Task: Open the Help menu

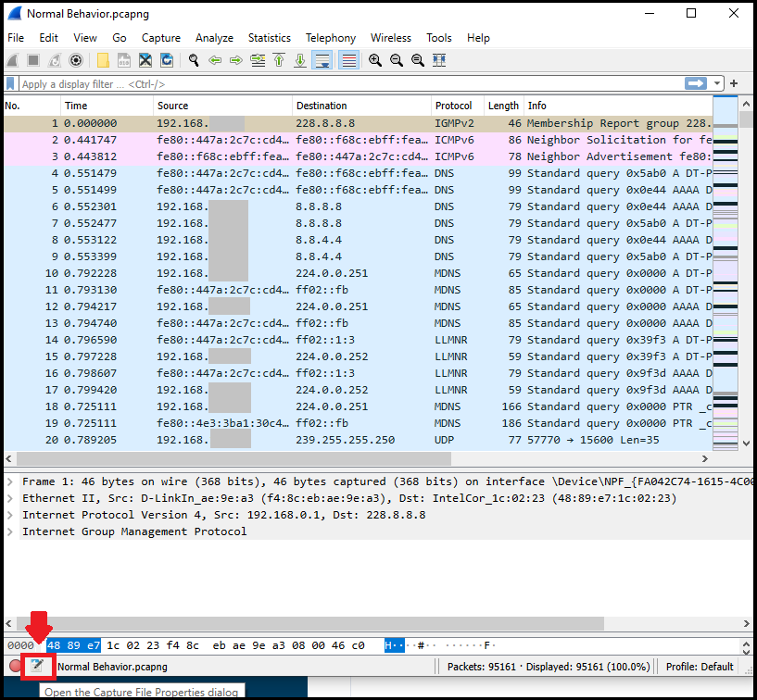Action: coord(478,38)
